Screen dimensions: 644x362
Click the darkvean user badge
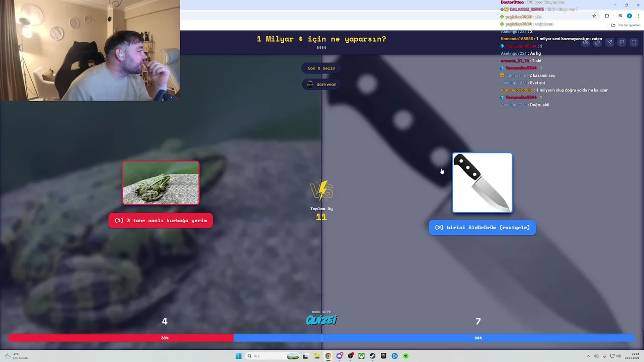pyautogui.click(x=321, y=84)
